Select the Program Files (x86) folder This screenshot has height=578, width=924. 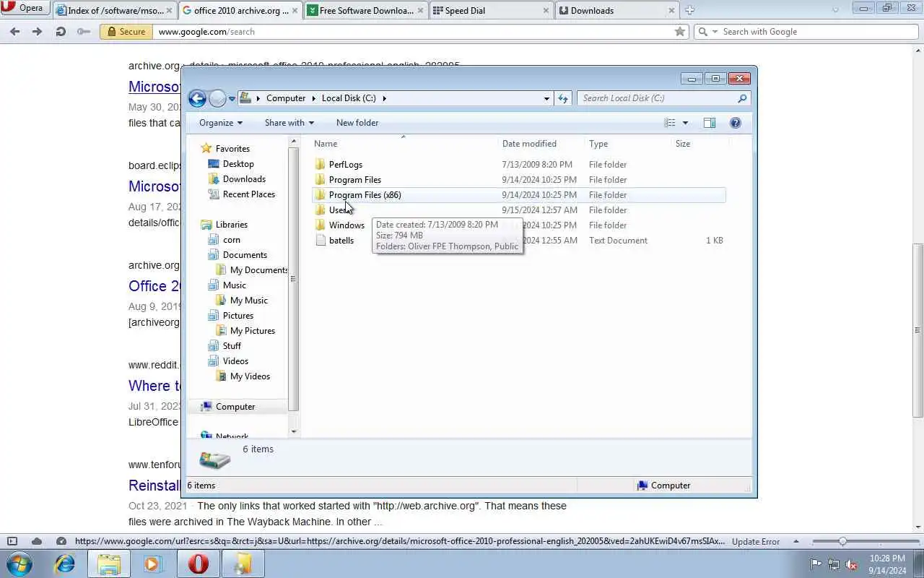coord(518,195)
